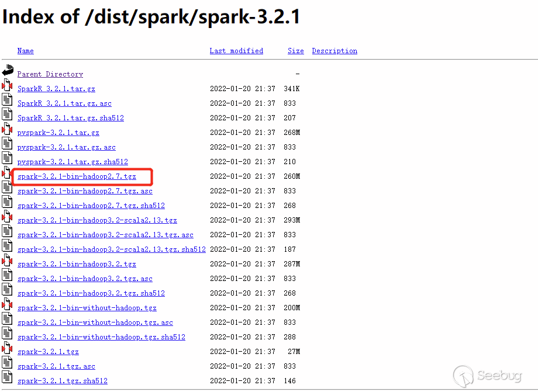Click the archive icon beside spark-3.2.1-bin-without-hadoop.tgz

(7, 304)
